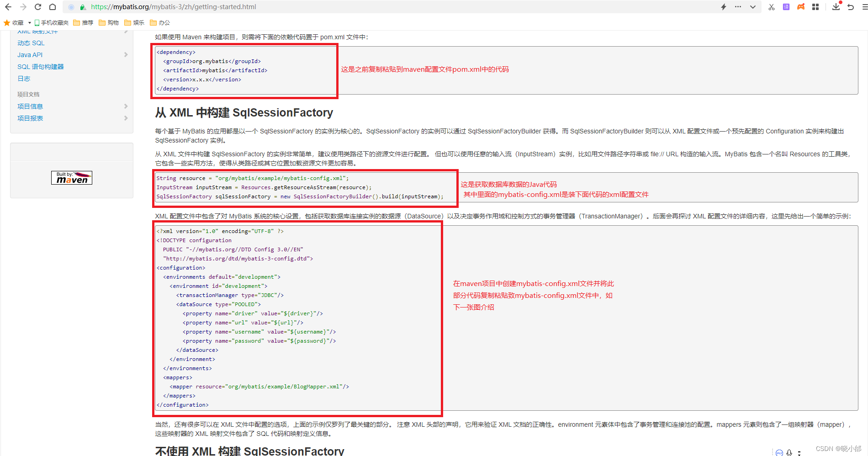This screenshot has height=456, width=868.
Task: Open the 动态 SQL sidebar link
Action: click(x=31, y=43)
